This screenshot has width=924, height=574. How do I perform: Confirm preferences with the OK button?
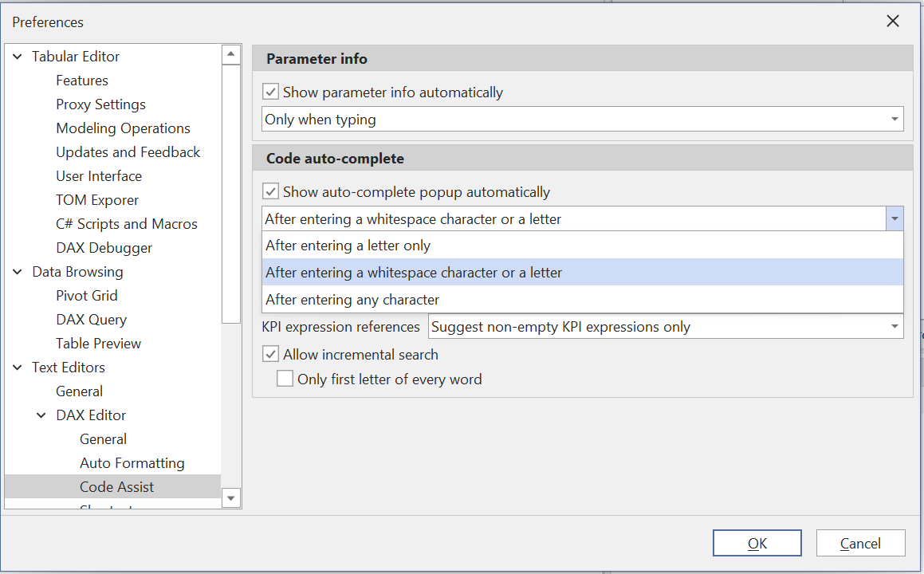tap(757, 543)
